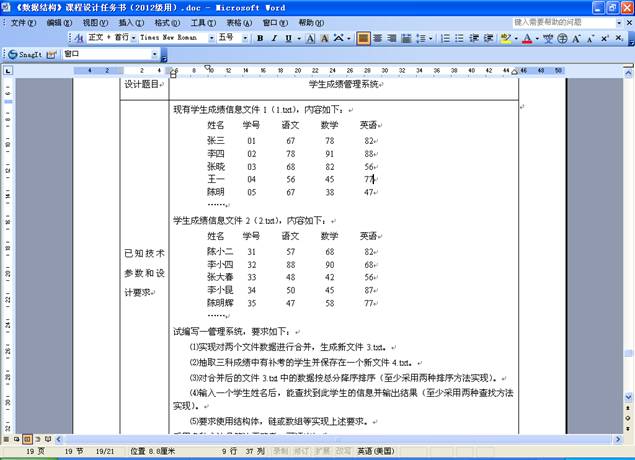
Task: Shrink the font size with the small A icon
Action: pos(590,38)
